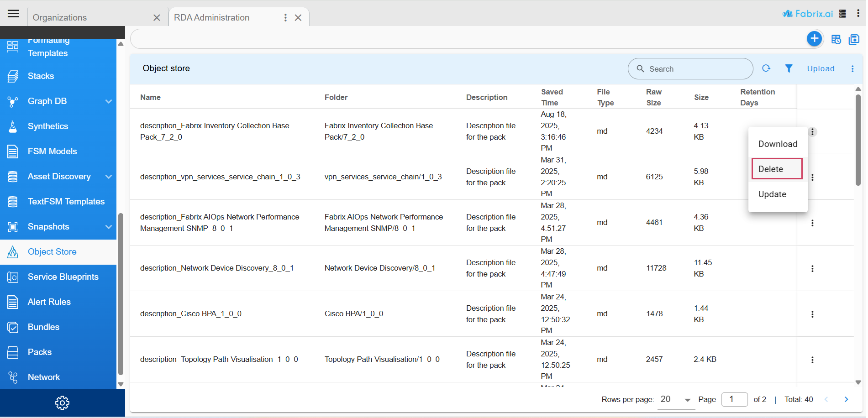Expand the Snapshots sidebar section

pyautogui.click(x=108, y=227)
